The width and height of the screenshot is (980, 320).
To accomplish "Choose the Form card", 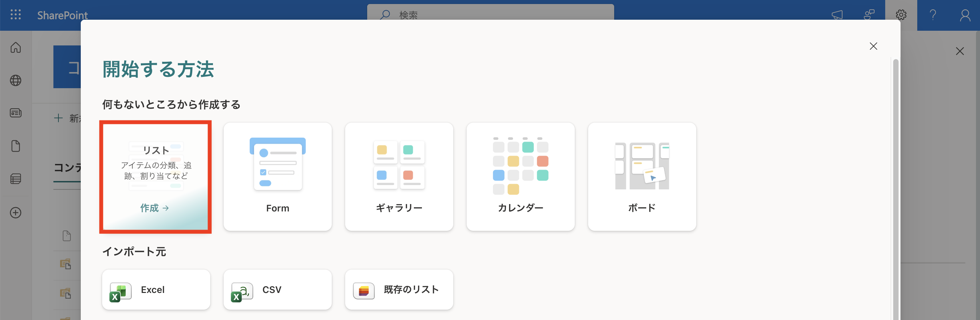I will 277,177.
